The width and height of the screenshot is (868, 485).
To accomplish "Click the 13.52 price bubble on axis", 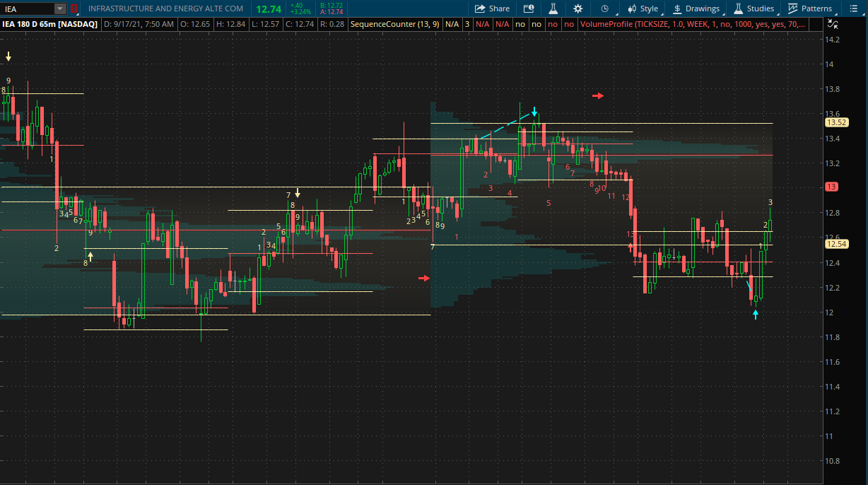I will pos(836,122).
